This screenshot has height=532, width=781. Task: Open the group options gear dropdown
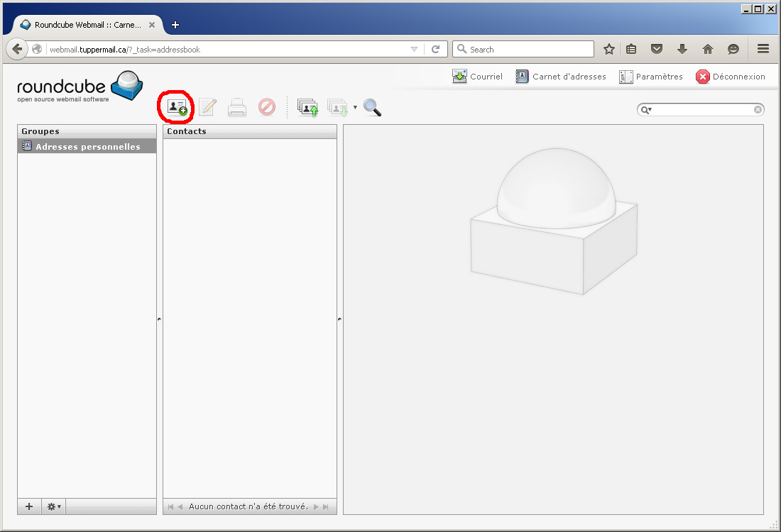[x=54, y=506]
